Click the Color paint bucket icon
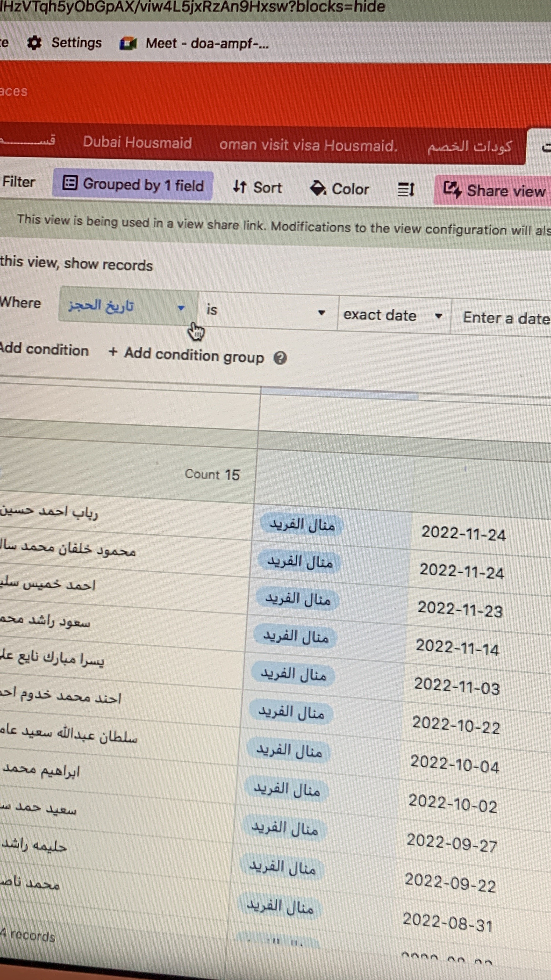Viewport: 551px width, 980px height. (318, 188)
